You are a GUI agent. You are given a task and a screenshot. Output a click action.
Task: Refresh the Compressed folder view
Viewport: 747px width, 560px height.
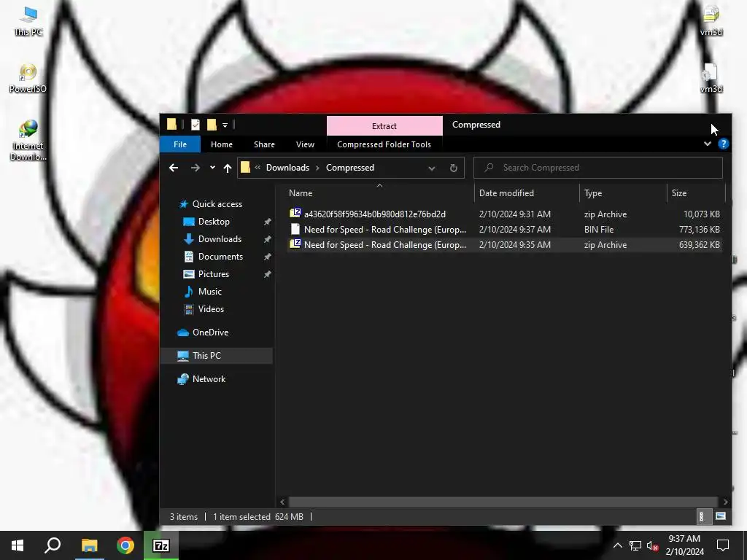tap(454, 168)
